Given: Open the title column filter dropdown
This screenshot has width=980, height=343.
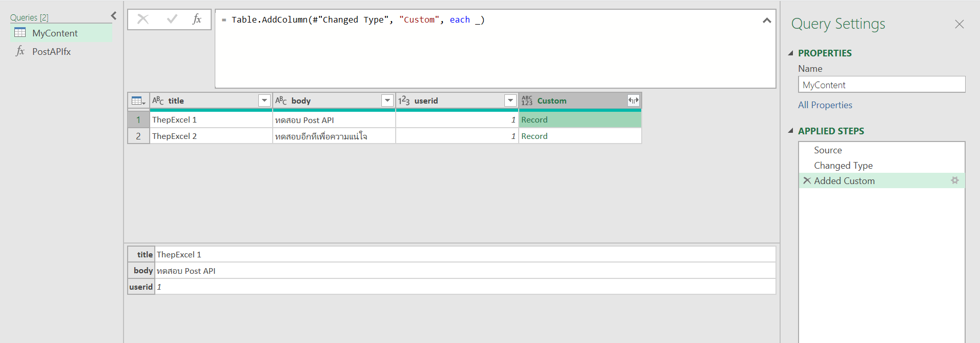Looking at the screenshot, I should click(264, 101).
